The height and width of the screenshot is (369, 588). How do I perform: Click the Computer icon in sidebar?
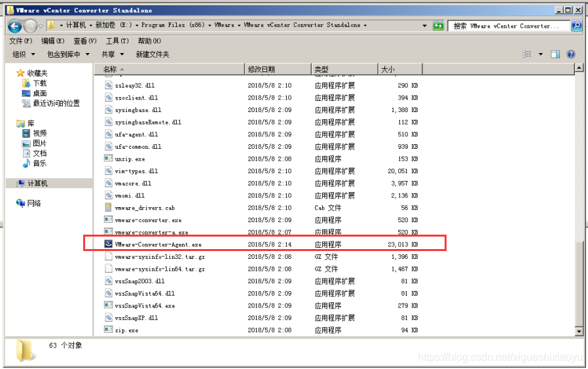coord(20,183)
